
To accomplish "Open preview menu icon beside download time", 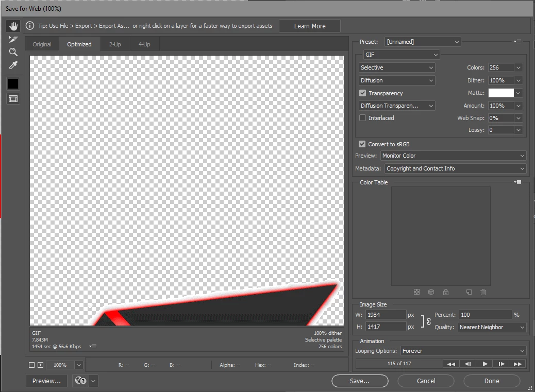I will [x=93, y=346].
